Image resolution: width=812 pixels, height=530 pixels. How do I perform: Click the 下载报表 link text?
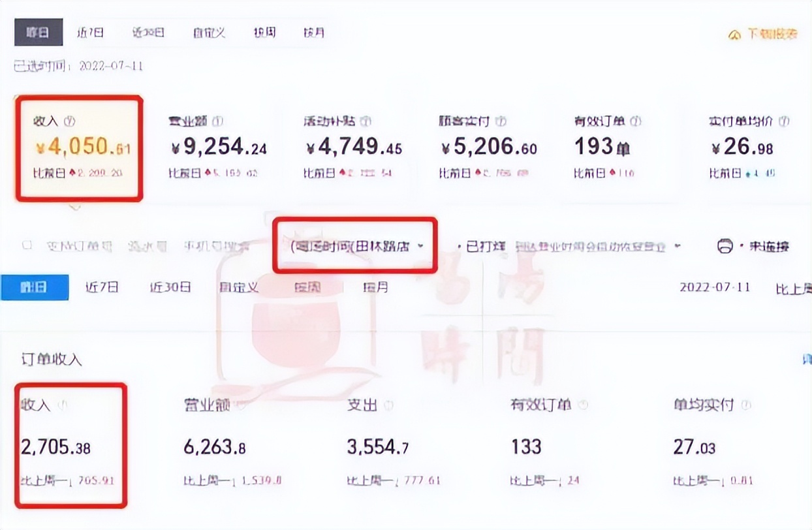pyautogui.click(x=772, y=34)
